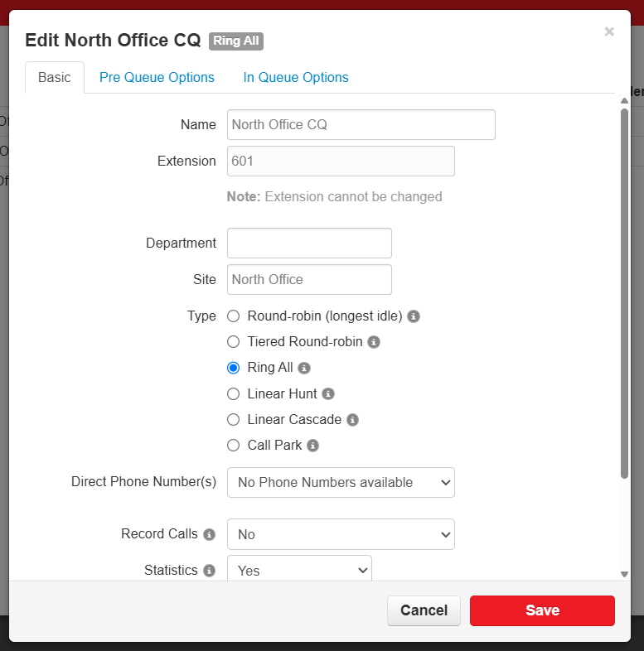Select the Call Park radio option
Viewport: 644px width, 651px height.
[x=234, y=446]
